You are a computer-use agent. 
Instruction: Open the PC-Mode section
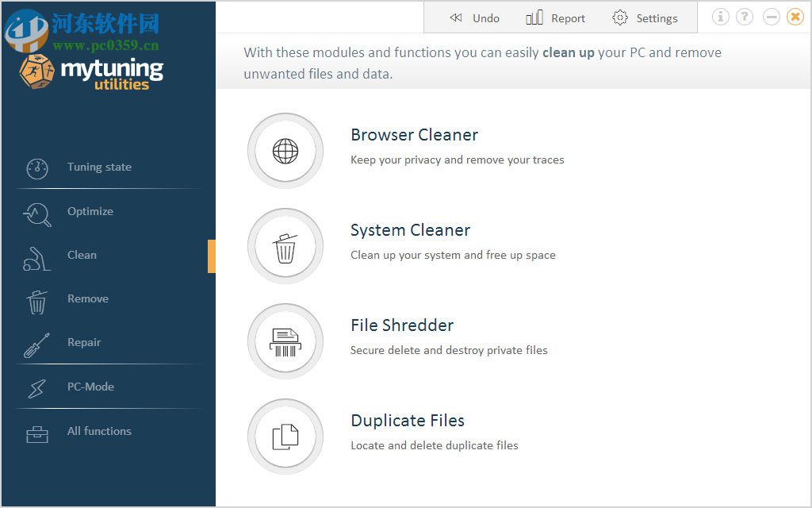click(x=90, y=387)
